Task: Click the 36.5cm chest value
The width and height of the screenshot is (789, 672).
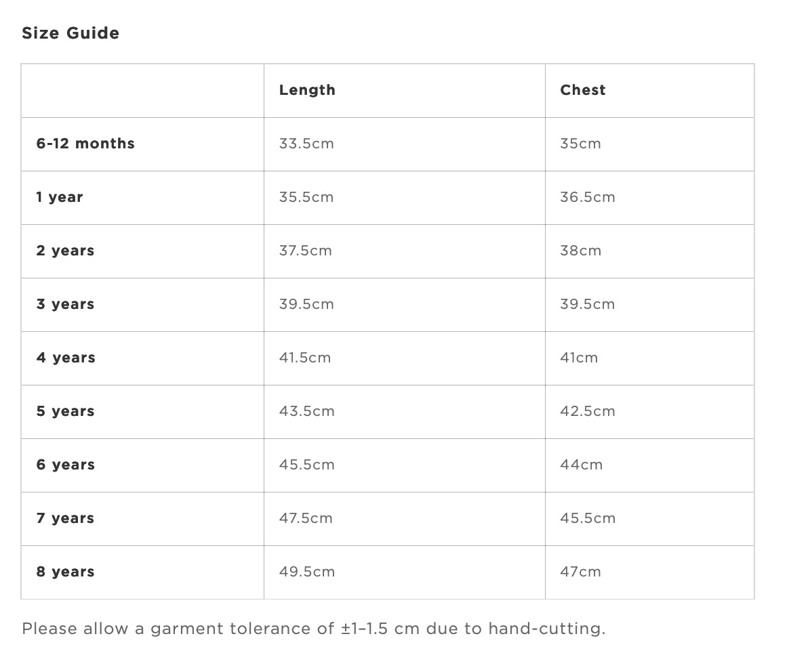Action: pos(588,197)
